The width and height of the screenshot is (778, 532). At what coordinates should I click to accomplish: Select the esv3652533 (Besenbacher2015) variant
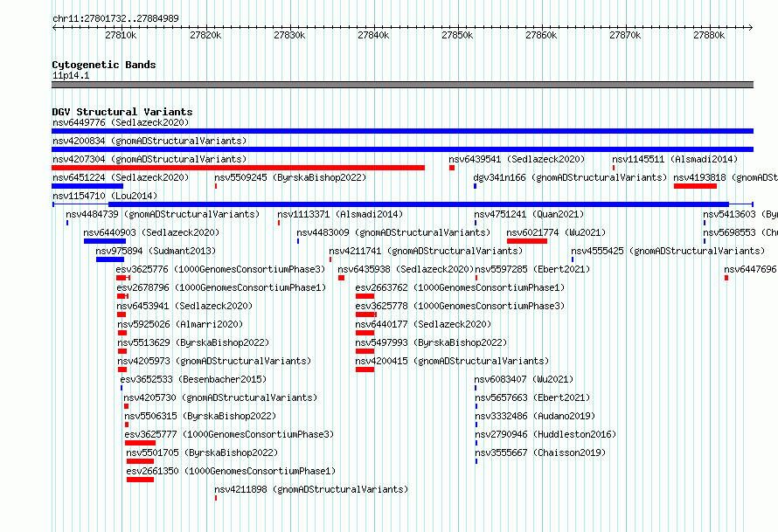[193, 379]
